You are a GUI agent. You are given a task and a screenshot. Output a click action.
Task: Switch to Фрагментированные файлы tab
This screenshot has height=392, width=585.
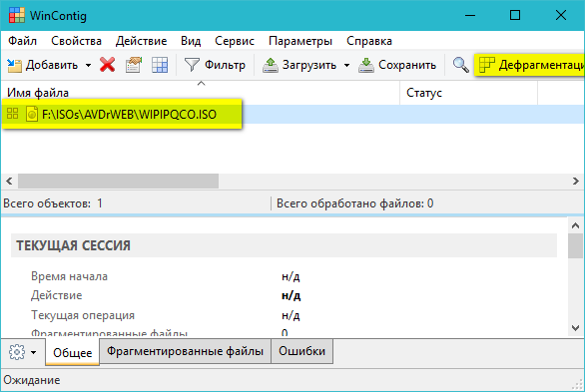[x=185, y=351]
